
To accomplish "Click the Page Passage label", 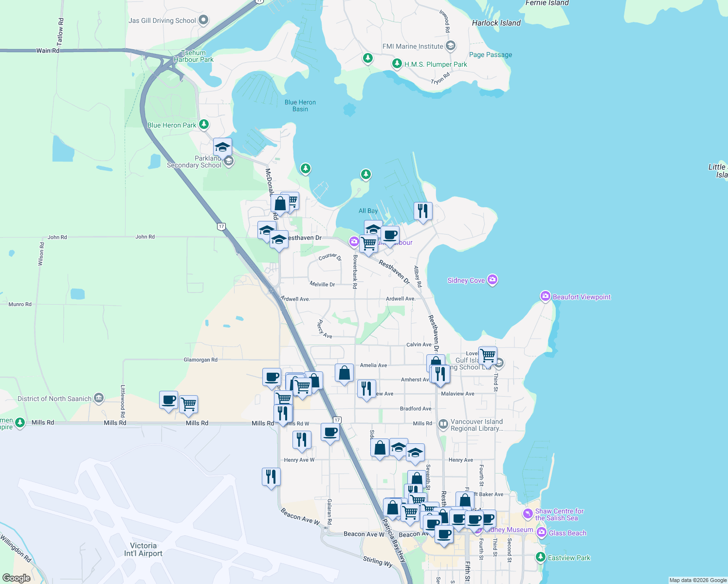I will tap(490, 55).
